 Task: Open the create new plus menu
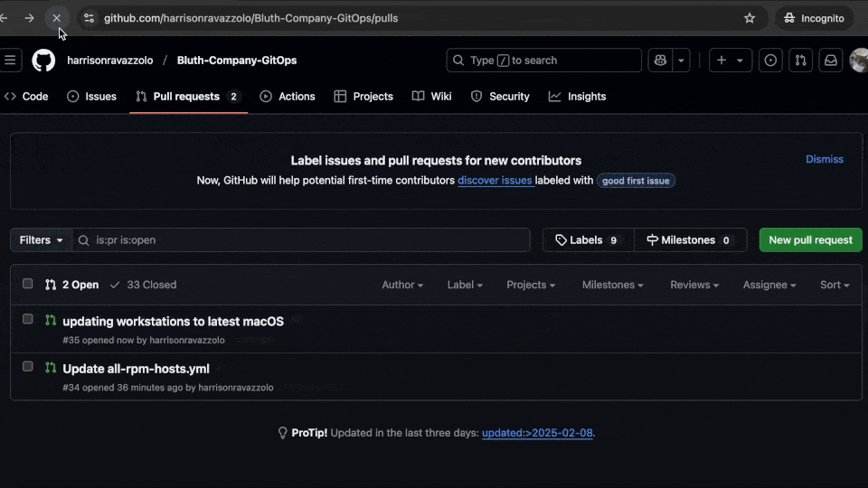point(731,61)
